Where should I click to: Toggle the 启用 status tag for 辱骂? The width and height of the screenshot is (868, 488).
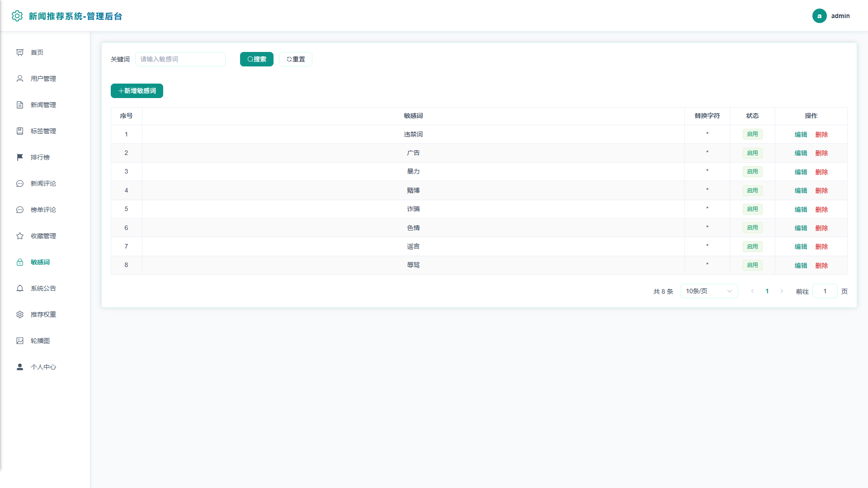pos(752,265)
